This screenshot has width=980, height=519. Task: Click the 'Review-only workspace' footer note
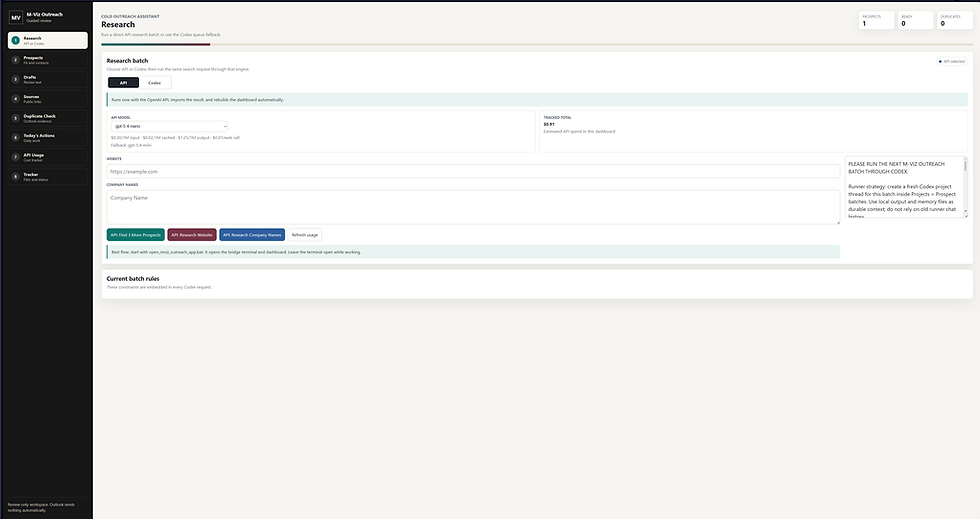click(41, 507)
